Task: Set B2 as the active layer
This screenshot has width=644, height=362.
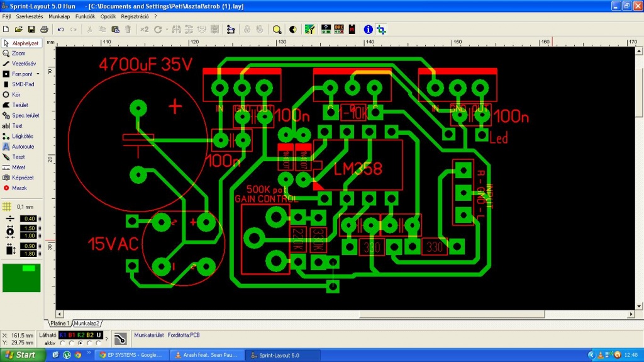Action: point(89,343)
